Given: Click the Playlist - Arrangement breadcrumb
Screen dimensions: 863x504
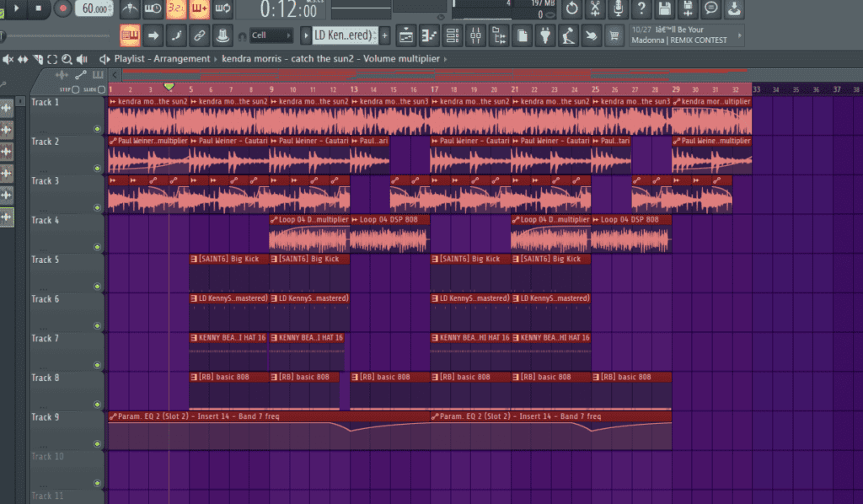Looking at the screenshot, I should pyautogui.click(x=162, y=59).
